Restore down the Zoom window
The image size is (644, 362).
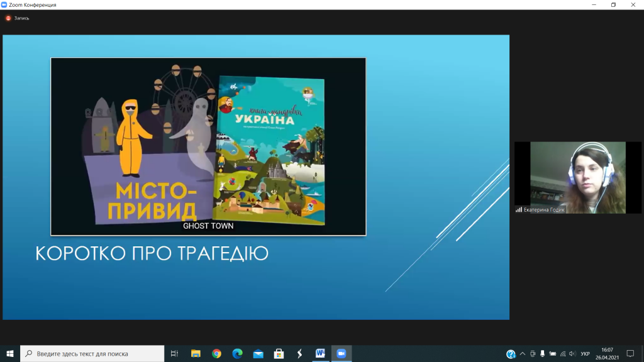click(614, 5)
